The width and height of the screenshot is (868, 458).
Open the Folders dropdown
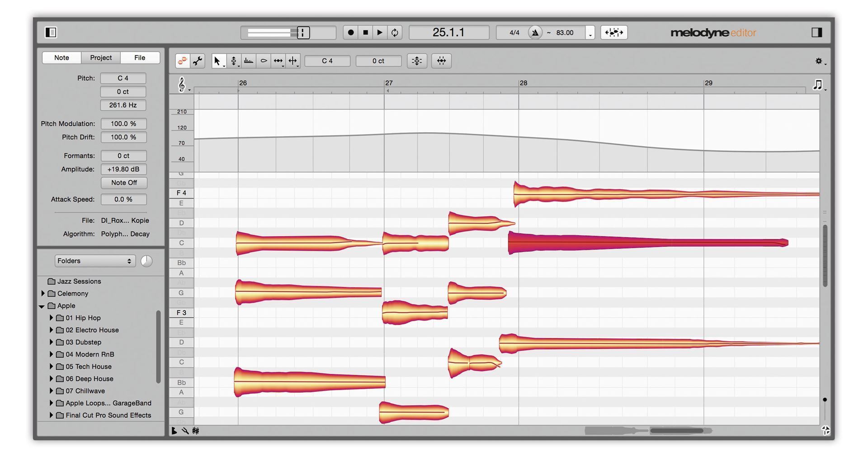point(95,261)
